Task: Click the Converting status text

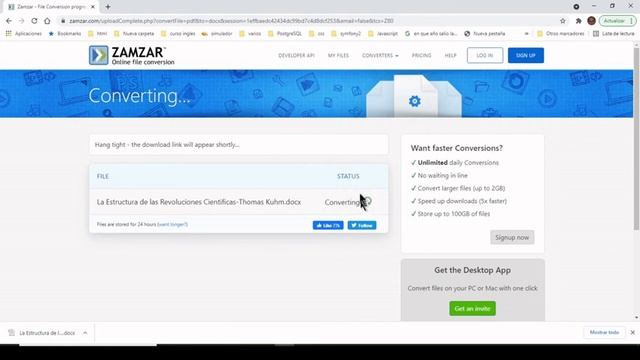Action: coord(342,202)
